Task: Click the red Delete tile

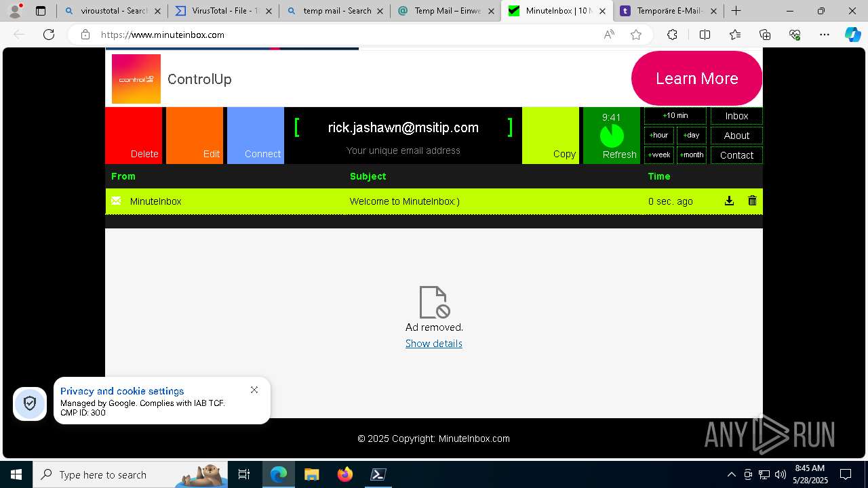Action: coord(134,135)
